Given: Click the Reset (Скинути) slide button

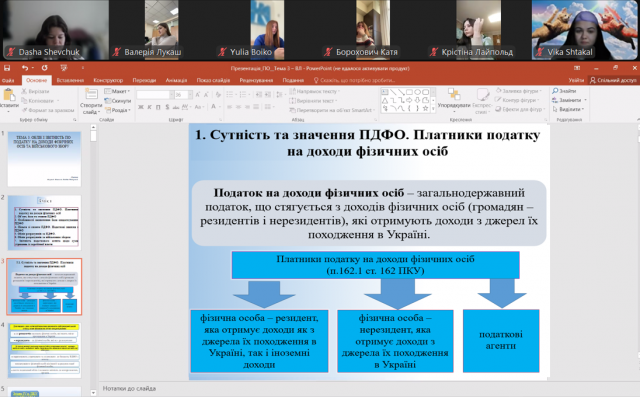Looking at the screenshot, I should [118, 100].
